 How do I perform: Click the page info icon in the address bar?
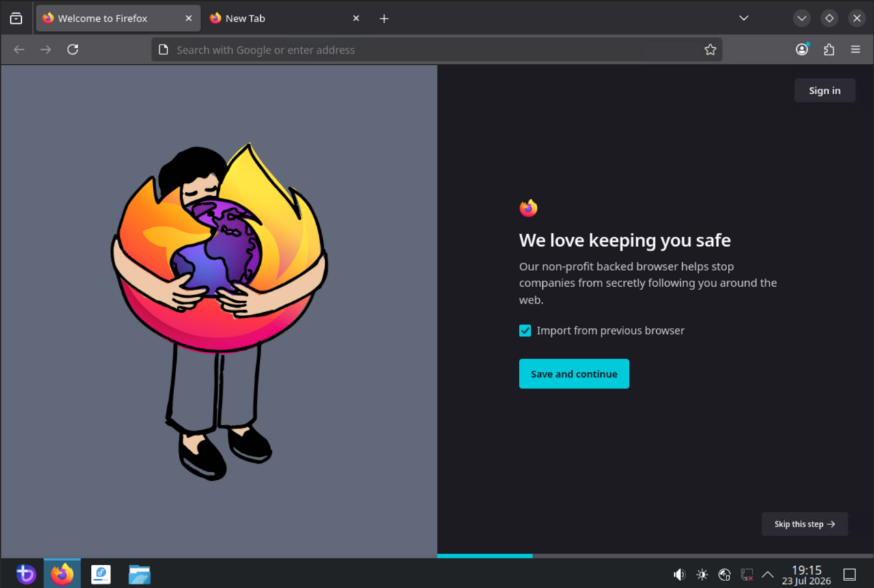coord(163,49)
